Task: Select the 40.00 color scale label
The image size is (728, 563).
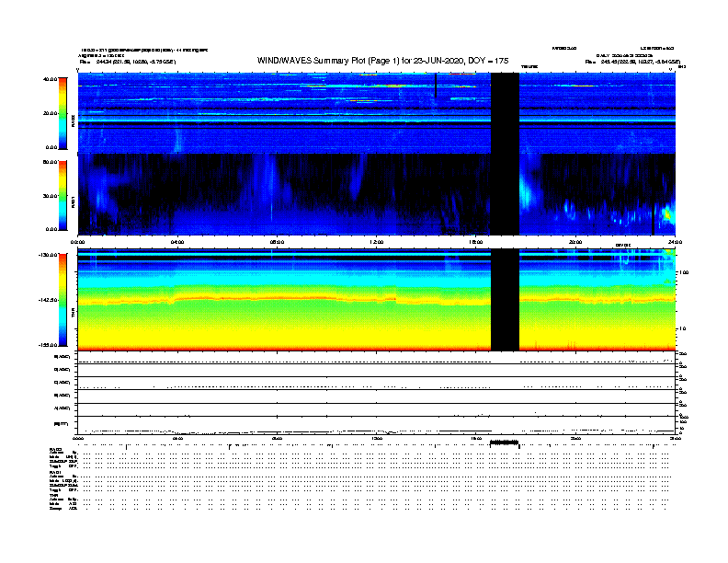Action: 50,79
